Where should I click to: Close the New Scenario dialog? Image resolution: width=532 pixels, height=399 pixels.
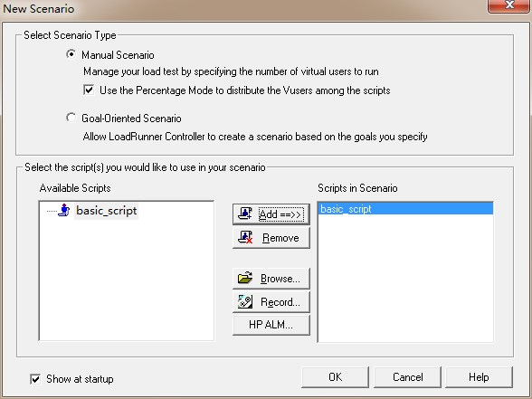point(508,5)
